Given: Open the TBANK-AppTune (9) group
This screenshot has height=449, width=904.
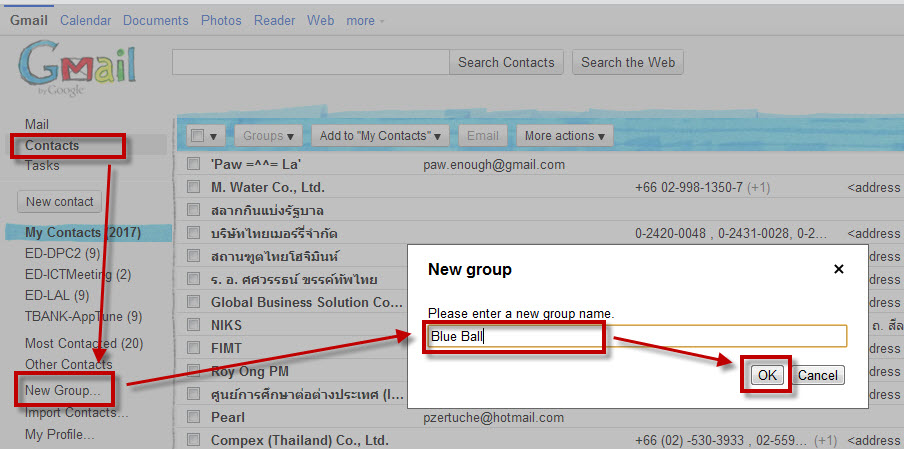Looking at the screenshot, I should click(x=84, y=316).
